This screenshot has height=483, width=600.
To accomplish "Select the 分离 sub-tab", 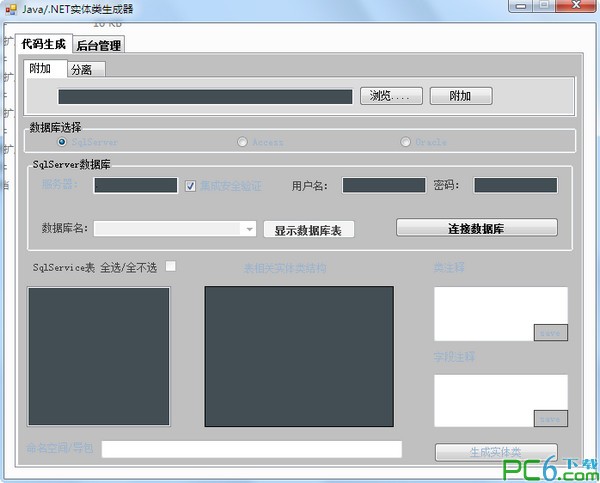I will click(x=86, y=70).
